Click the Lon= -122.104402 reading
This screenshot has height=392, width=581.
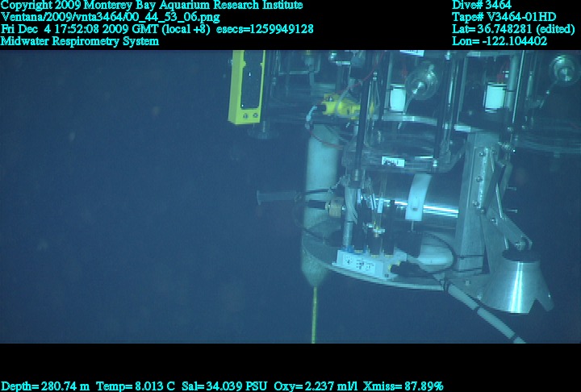(499, 41)
